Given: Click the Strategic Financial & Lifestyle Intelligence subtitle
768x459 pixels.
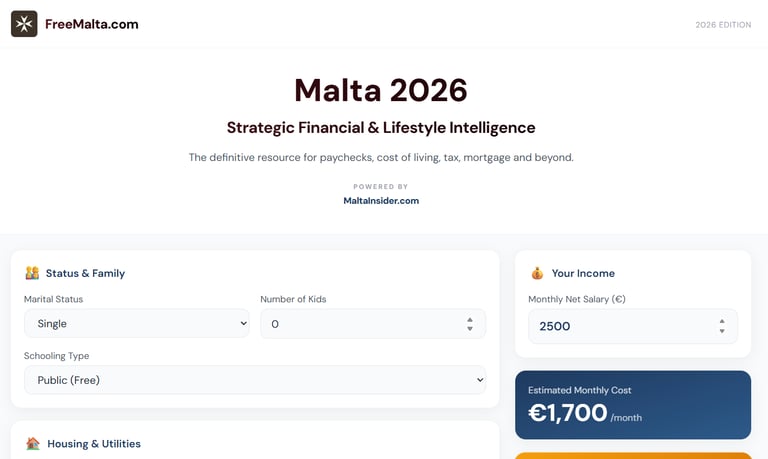Looking at the screenshot, I should (381, 128).
